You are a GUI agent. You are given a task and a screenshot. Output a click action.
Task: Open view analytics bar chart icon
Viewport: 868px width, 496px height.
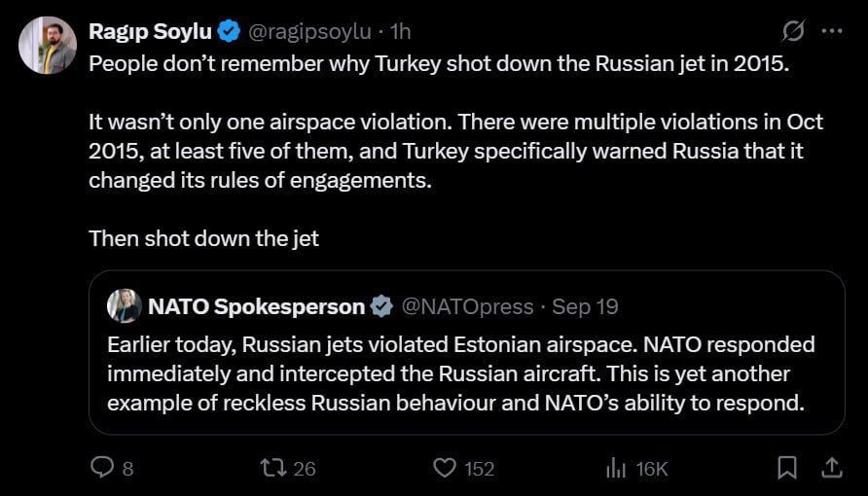pos(616,468)
